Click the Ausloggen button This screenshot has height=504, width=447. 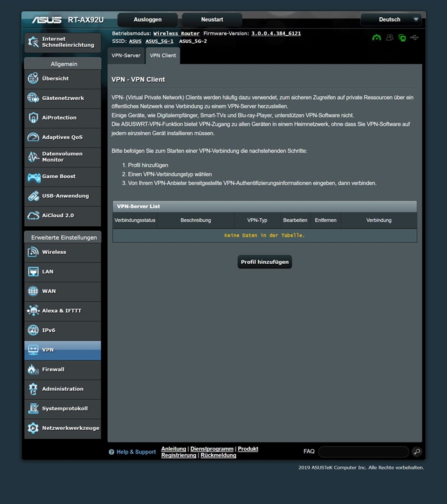[148, 20]
